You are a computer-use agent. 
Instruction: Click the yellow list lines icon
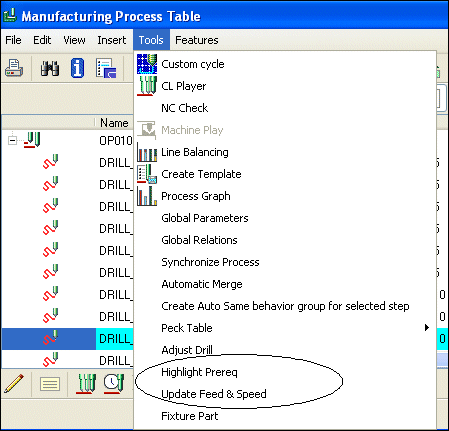(x=50, y=384)
